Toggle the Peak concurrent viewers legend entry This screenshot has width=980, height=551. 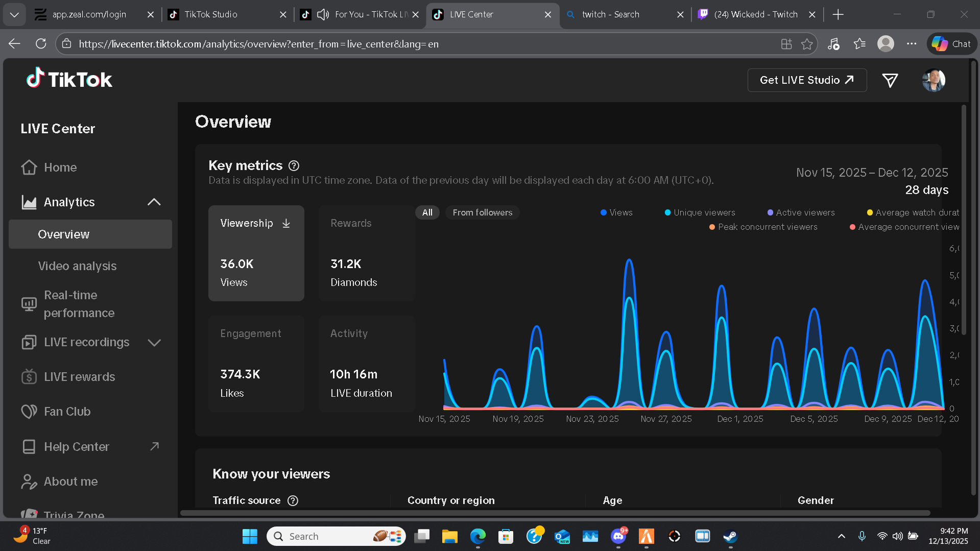[763, 227]
